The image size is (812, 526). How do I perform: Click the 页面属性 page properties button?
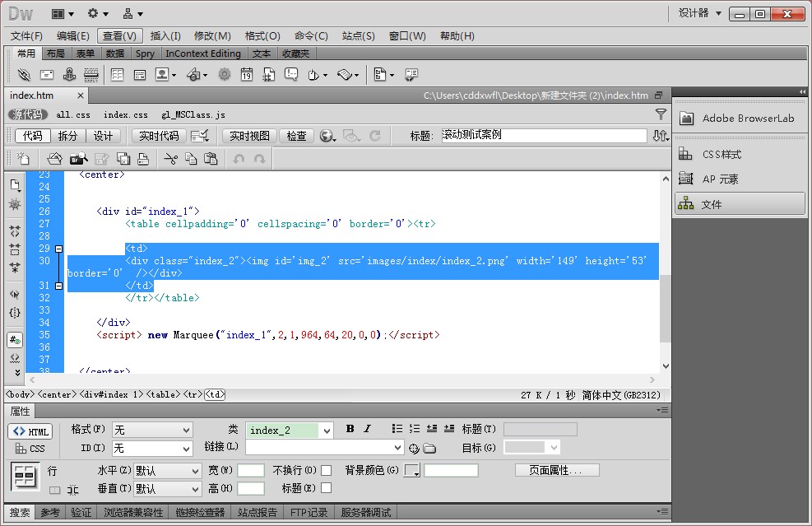pos(557,470)
